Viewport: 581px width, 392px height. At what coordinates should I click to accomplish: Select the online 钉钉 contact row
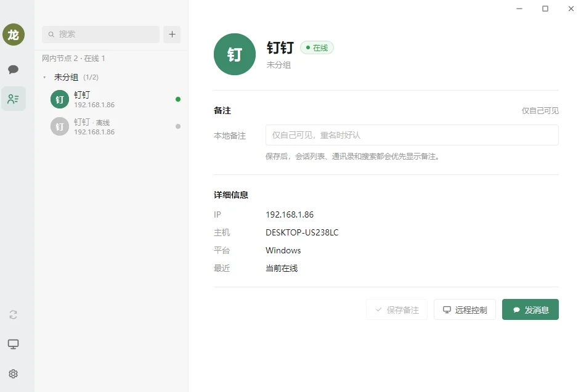113,99
